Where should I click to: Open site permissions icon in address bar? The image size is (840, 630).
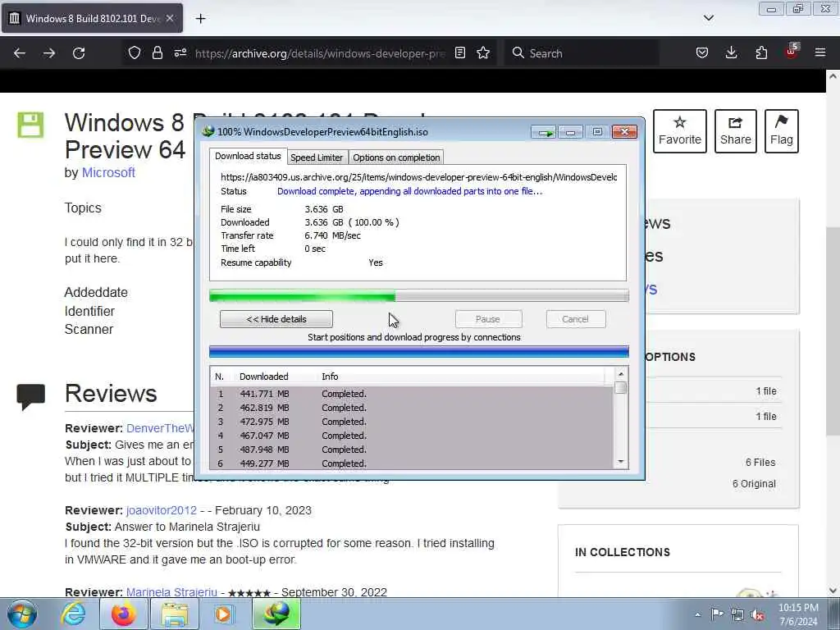(180, 52)
